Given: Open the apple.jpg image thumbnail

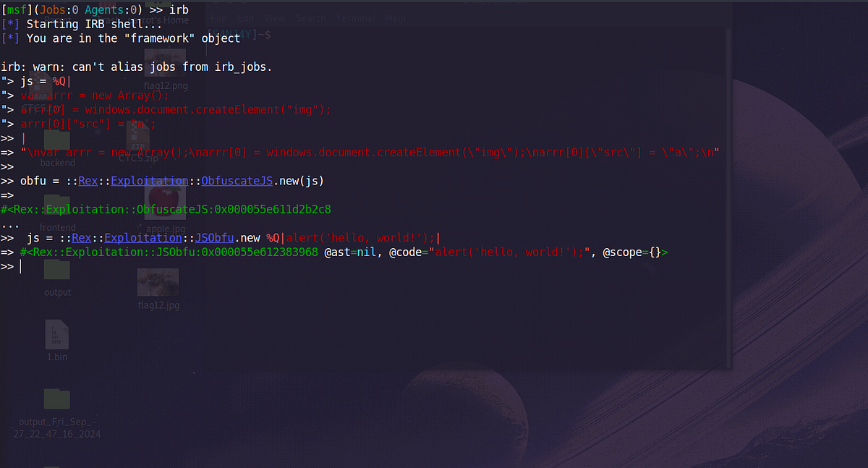Looking at the screenshot, I should coord(166,203).
